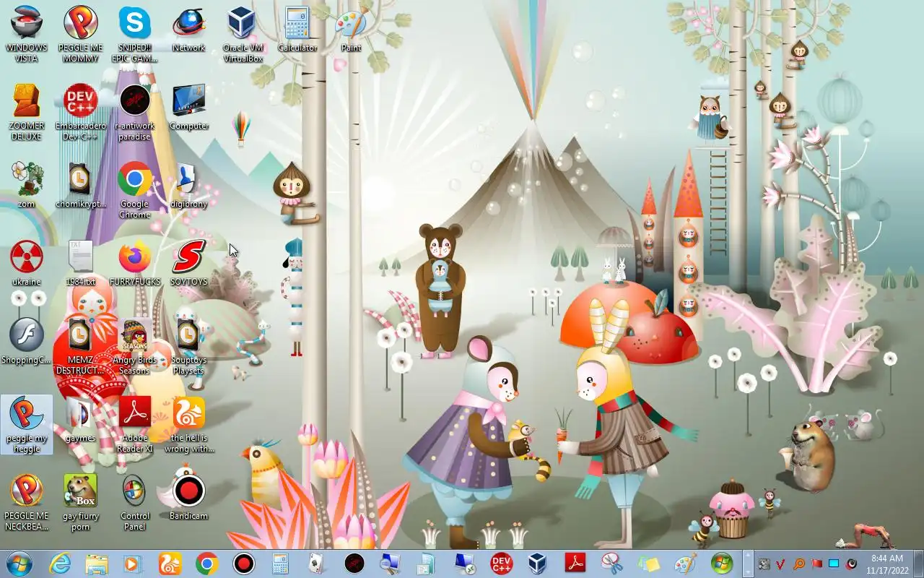
Task: Open Paint palette icon on the taskbar
Action: pos(685,564)
